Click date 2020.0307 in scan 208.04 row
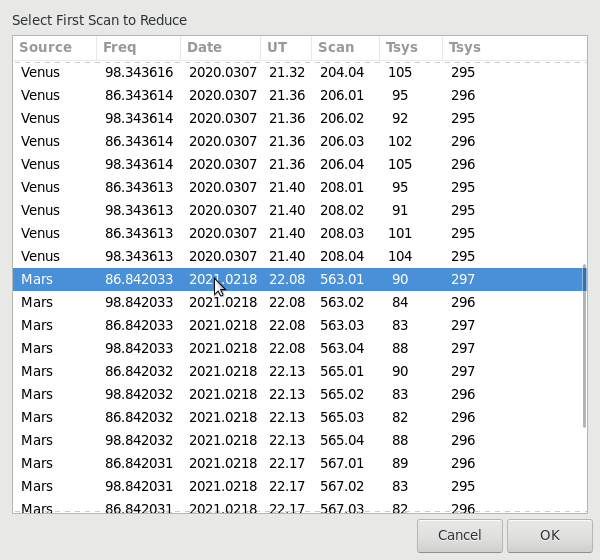This screenshot has height=560, width=600. pyautogui.click(x=223, y=256)
